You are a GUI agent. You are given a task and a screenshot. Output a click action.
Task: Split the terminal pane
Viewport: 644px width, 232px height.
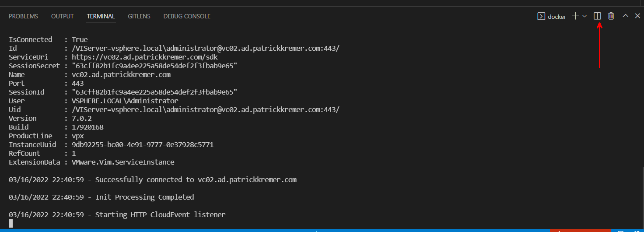[x=597, y=16]
